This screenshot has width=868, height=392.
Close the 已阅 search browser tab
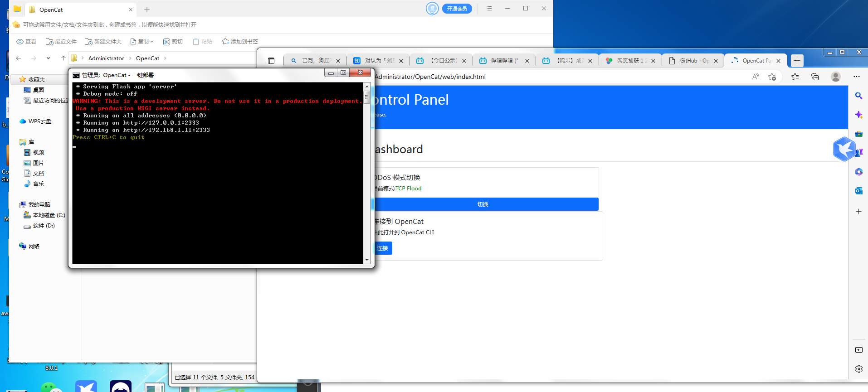click(x=338, y=61)
